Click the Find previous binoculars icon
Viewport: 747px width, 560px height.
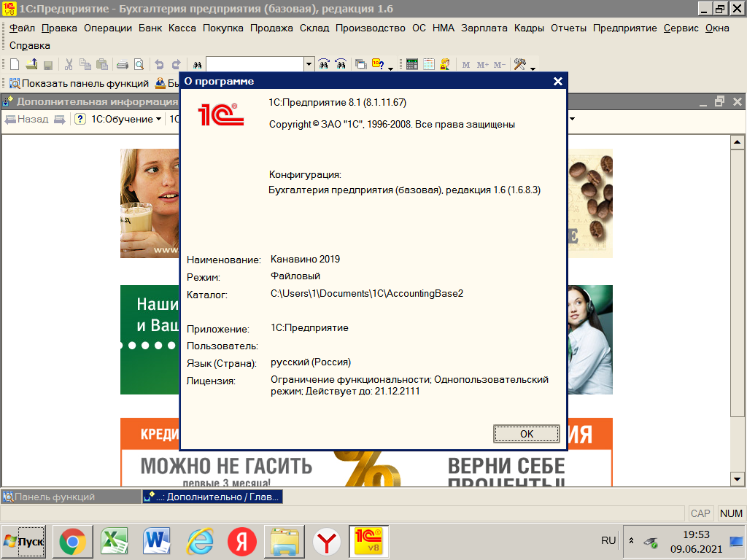coord(341,64)
